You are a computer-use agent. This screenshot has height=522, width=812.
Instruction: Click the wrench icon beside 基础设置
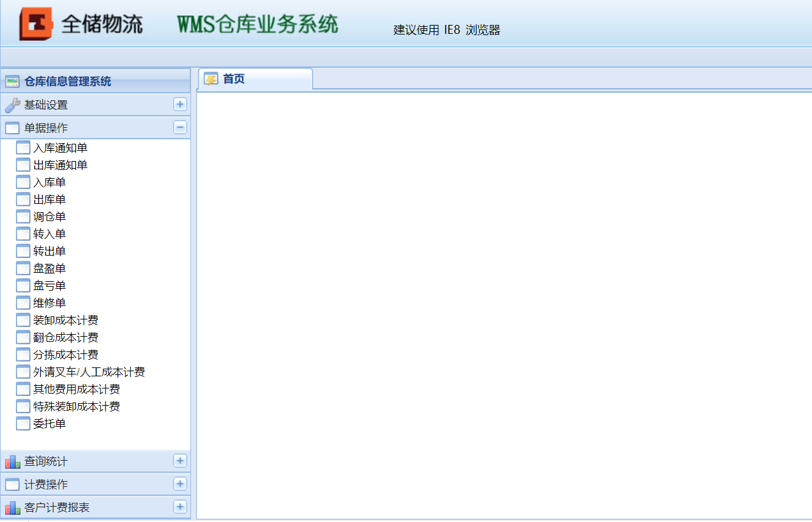coord(11,104)
